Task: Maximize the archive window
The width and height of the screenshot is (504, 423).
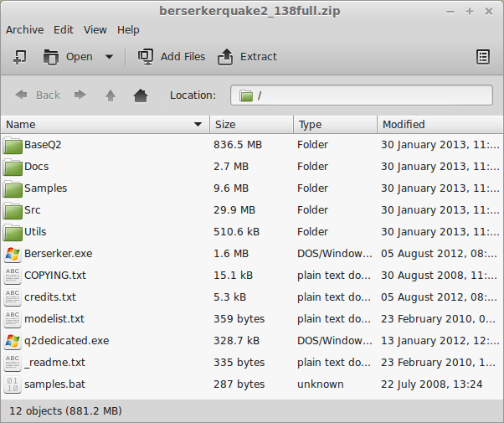Action: 470,12
